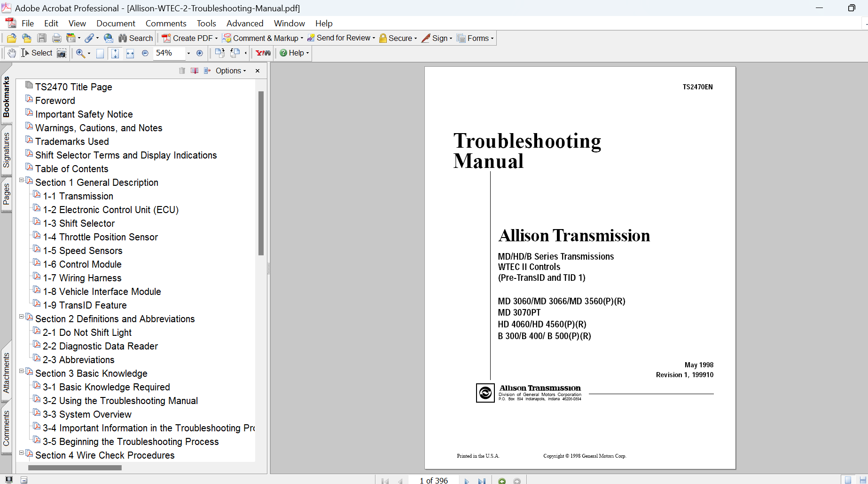The height and width of the screenshot is (484, 868).
Task: Collapse Section 3 Basic Knowledge bookmark
Action: [x=21, y=371]
